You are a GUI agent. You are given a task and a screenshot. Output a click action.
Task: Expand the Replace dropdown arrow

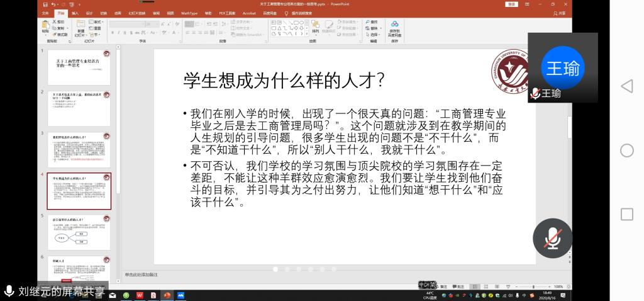click(380, 28)
